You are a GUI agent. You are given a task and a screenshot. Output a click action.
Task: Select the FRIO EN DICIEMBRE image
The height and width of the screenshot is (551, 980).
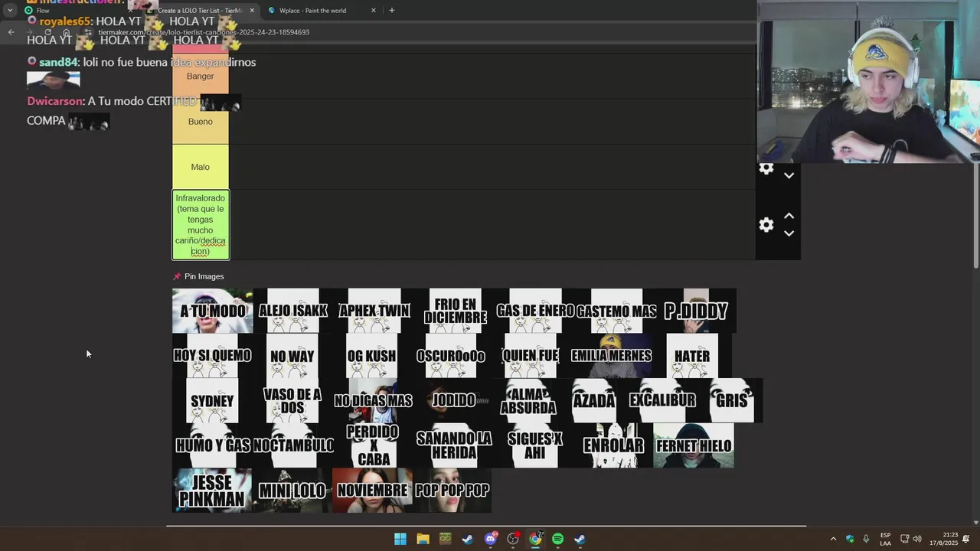tap(456, 311)
